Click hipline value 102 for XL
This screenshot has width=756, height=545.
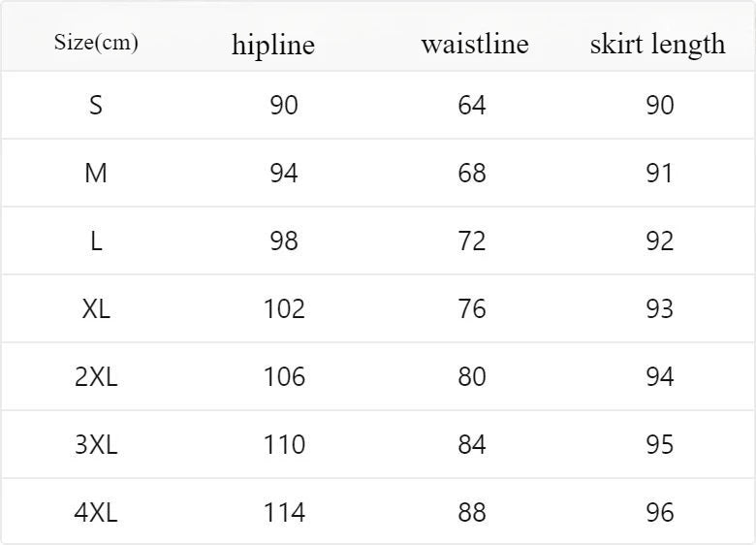pyautogui.click(x=284, y=308)
